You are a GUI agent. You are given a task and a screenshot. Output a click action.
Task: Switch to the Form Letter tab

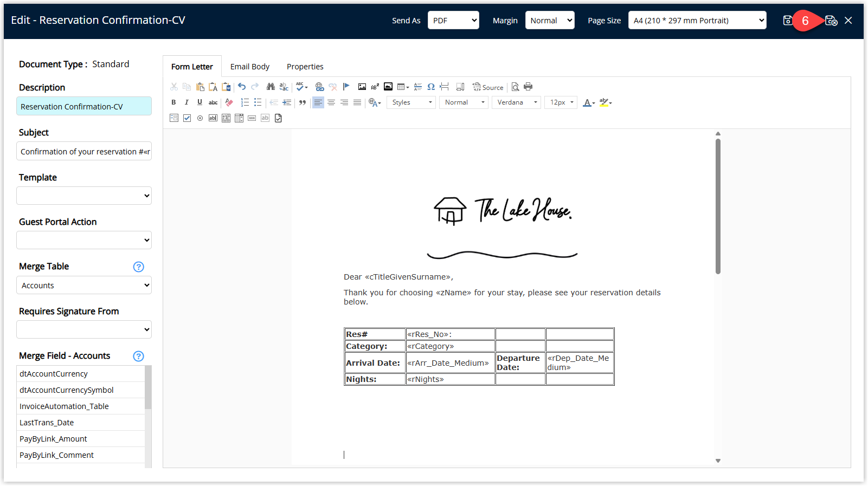[192, 67]
